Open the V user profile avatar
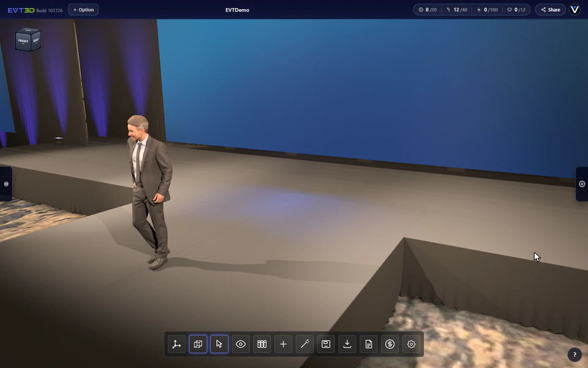 coord(575,10)
